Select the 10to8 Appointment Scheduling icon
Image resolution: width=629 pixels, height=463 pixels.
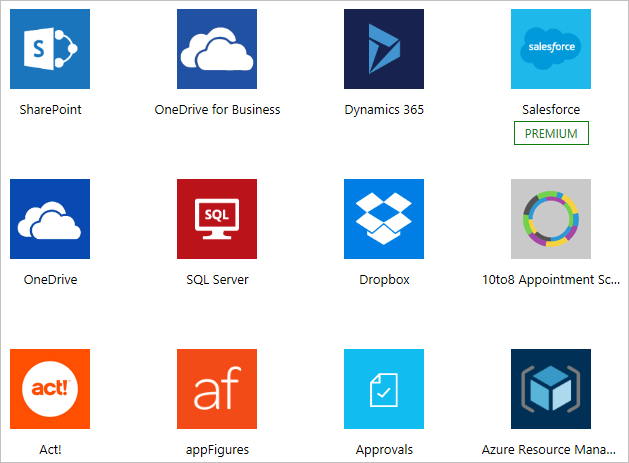tap(551, 219)
